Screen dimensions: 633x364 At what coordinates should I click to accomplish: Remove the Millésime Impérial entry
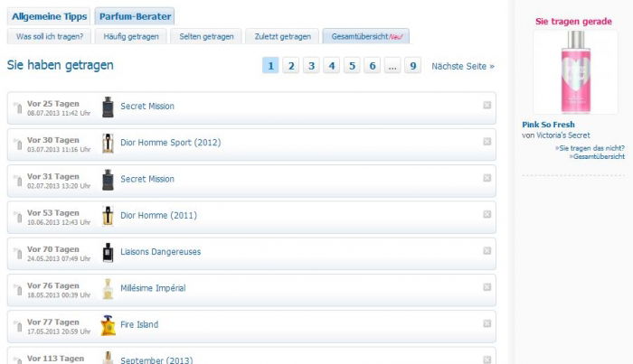(487, 287)
